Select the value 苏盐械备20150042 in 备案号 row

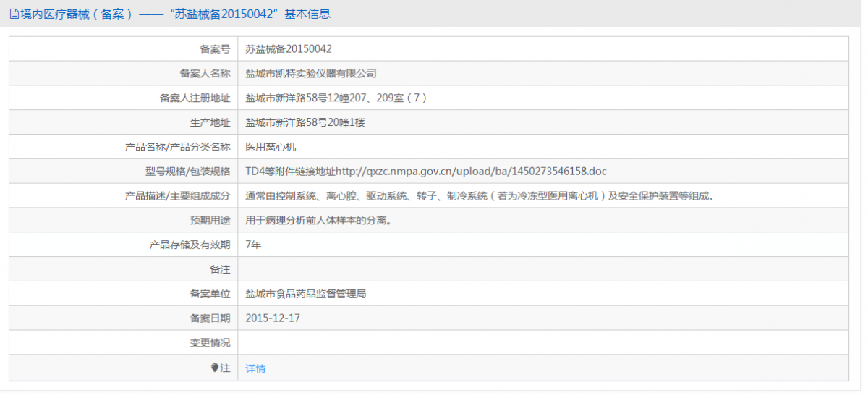click(289, 49)
